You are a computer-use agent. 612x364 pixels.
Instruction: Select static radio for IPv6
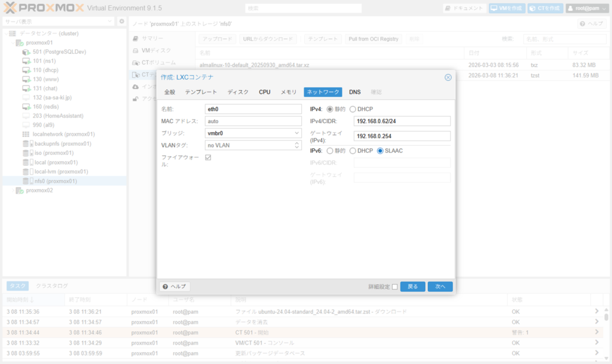click(330, 151)
